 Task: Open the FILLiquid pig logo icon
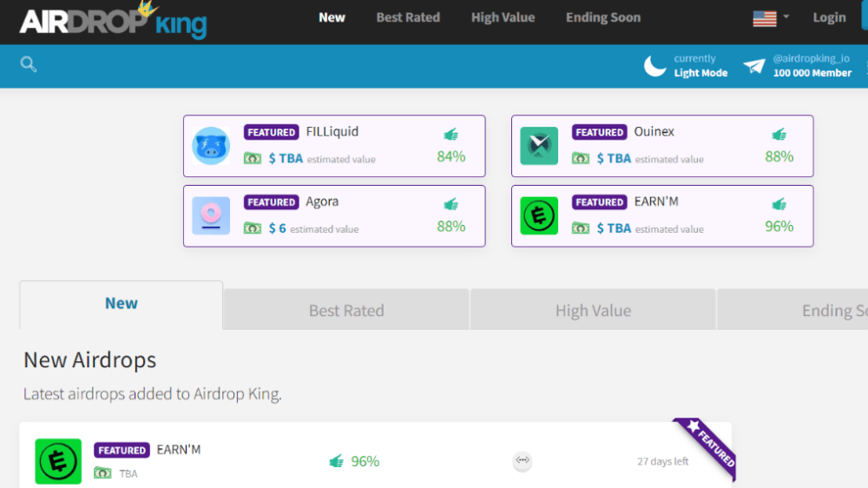pos(211,146)
